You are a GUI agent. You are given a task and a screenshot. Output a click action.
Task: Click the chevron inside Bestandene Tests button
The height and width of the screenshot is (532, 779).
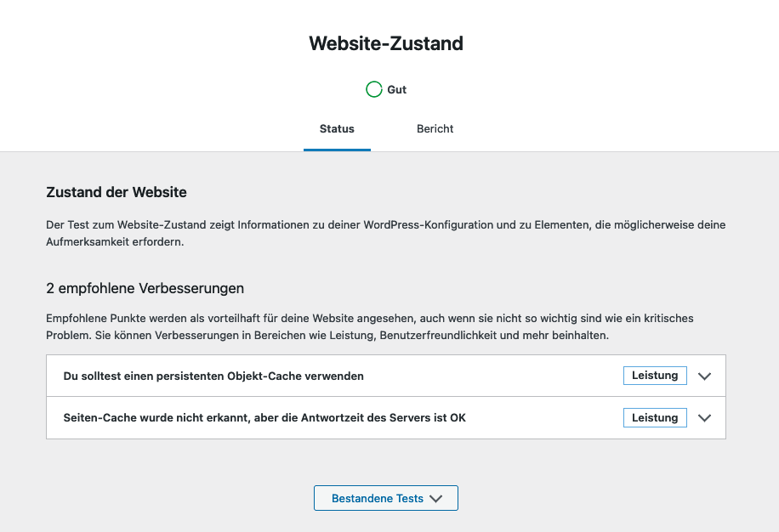(436, 499)
